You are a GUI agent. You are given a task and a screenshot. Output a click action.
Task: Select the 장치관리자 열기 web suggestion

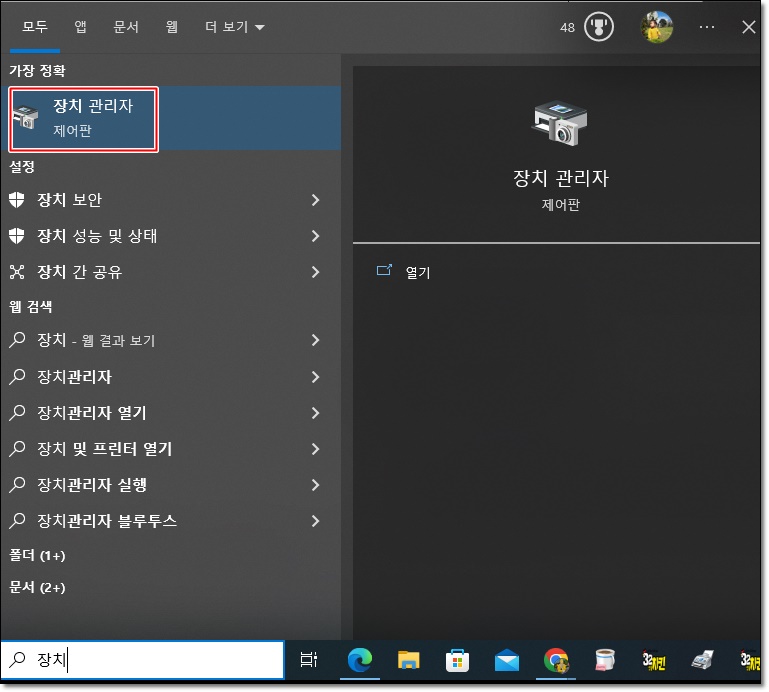coord(170,413)
